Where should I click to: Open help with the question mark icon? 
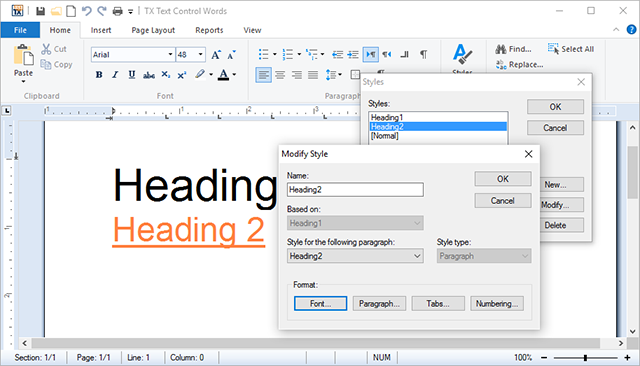631,29
